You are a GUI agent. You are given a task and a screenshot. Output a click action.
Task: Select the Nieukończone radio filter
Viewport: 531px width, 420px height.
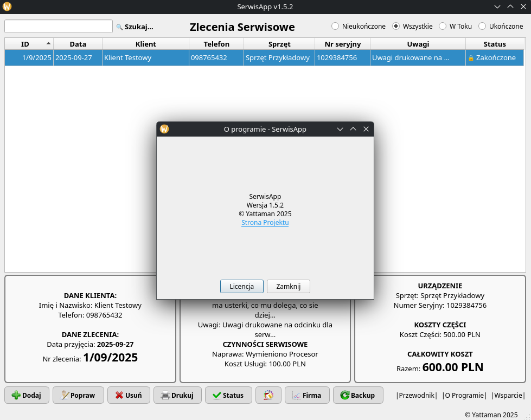(335, 26)
